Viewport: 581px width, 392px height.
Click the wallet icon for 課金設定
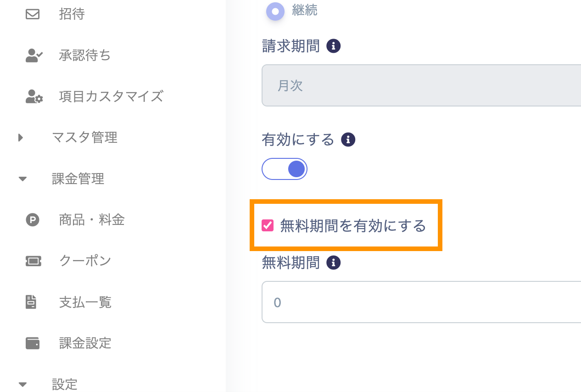coord(33,343)
